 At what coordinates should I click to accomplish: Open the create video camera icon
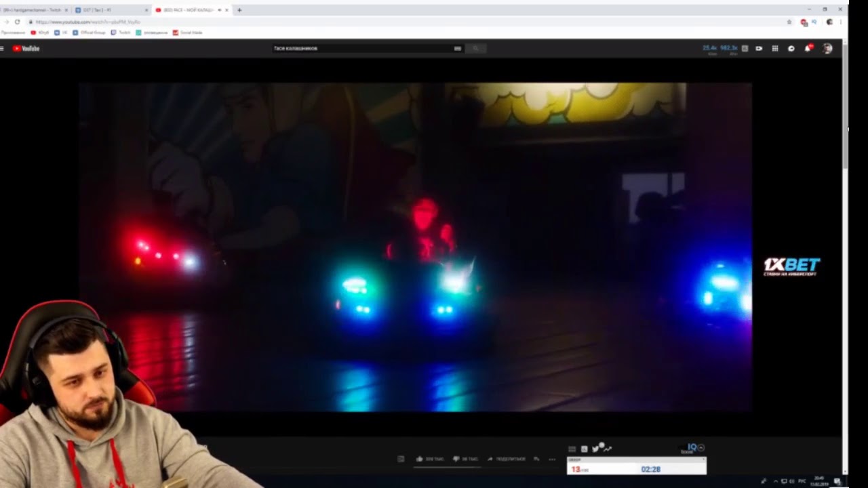tap(759, 48)
